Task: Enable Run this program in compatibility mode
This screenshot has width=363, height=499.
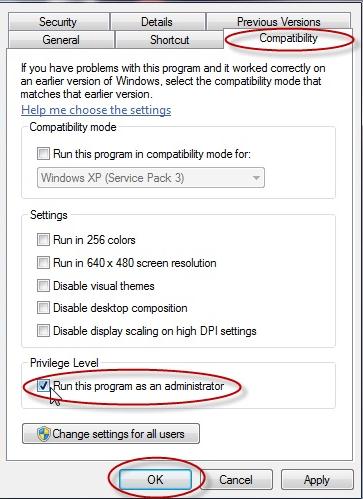Action: point(43,154)
